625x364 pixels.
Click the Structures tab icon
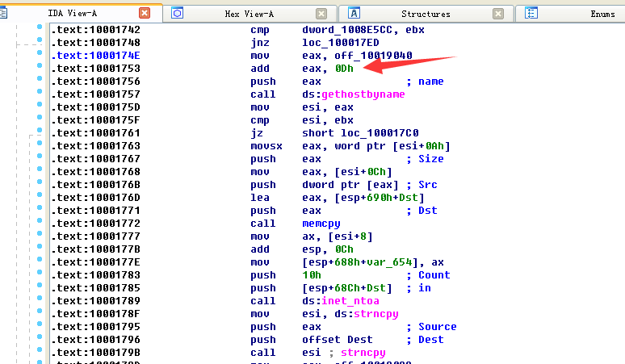[354, 13]
